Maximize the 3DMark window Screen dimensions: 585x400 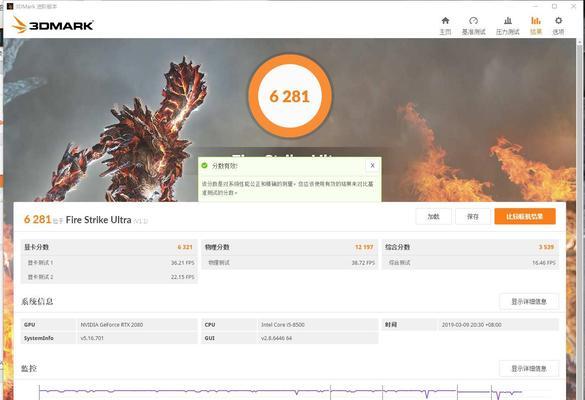pyautogui.click(x=554, y=6)
